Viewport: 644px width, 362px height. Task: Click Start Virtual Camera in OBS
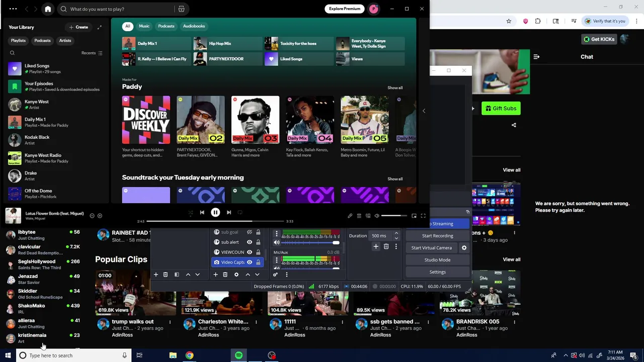[431, 248]
